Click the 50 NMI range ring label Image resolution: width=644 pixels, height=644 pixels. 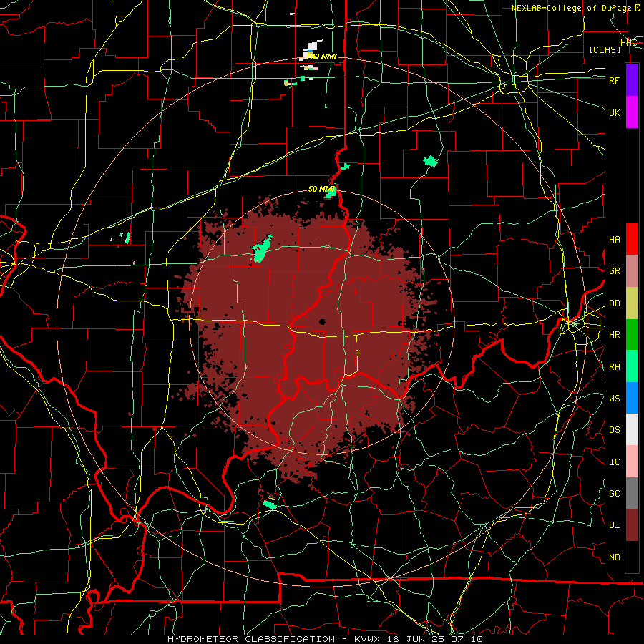point(321,189)
